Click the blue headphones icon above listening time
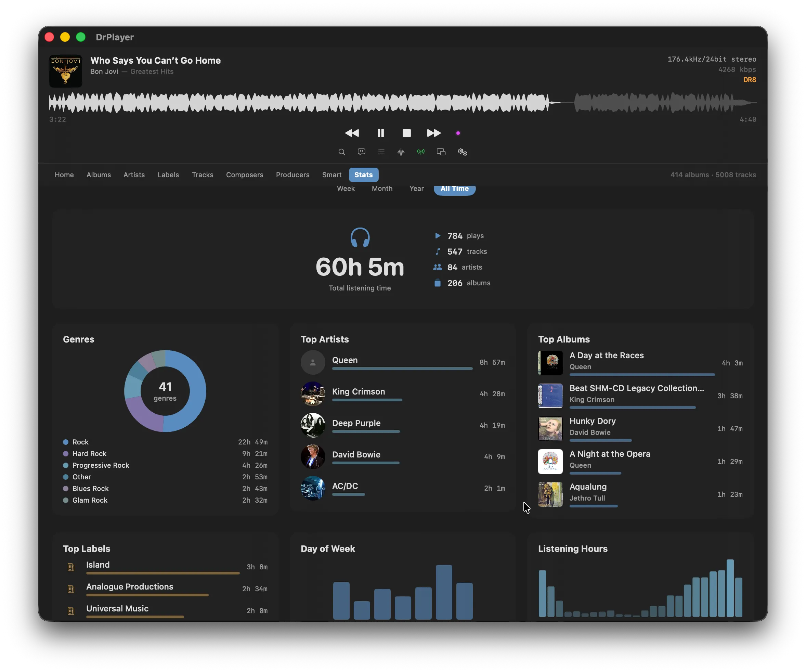The height and width of the screenshot is (672, 806). point(360,237)
